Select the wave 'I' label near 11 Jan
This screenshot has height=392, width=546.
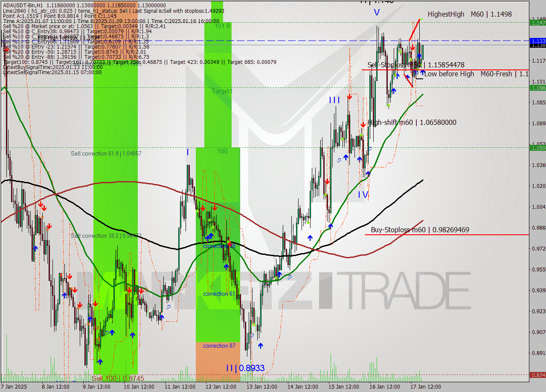(187, 152)
